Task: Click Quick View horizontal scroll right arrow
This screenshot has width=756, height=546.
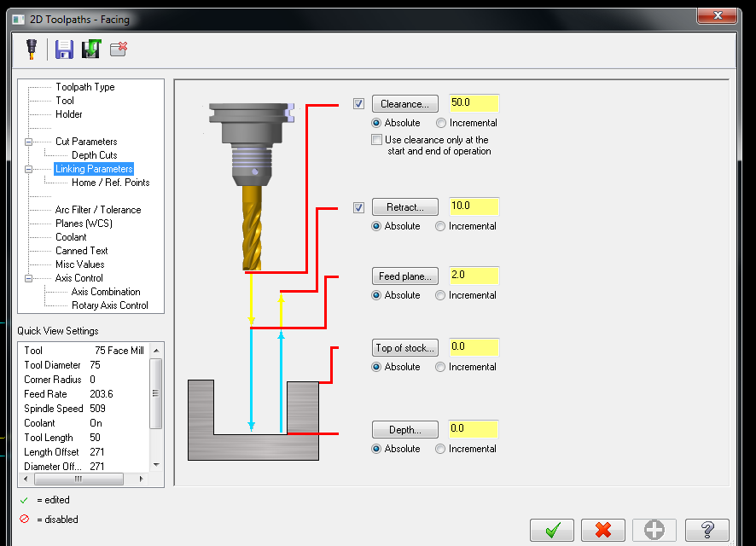Action: coord(142,479)
